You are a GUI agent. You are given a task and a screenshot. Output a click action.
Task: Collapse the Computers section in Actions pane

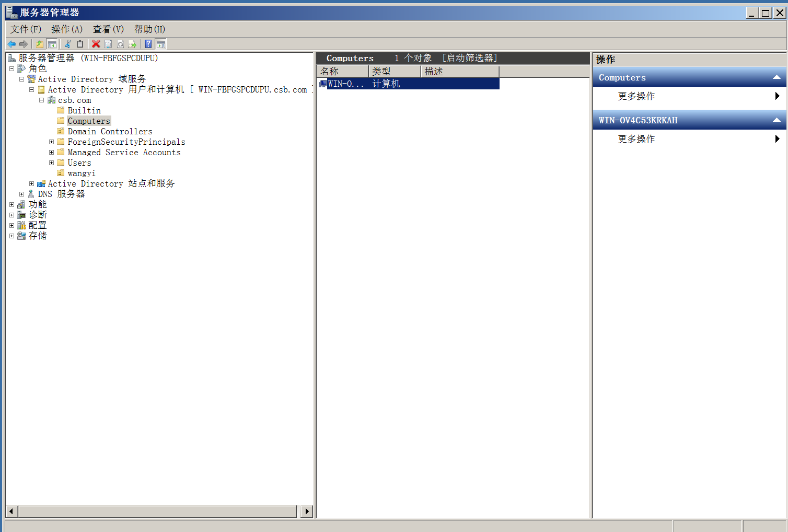777,77
